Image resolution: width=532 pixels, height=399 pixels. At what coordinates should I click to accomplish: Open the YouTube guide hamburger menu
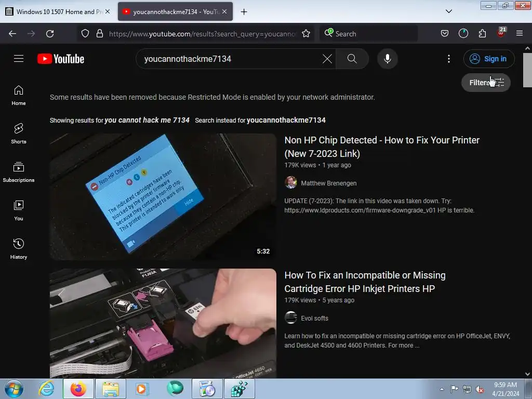click(19, 59)
